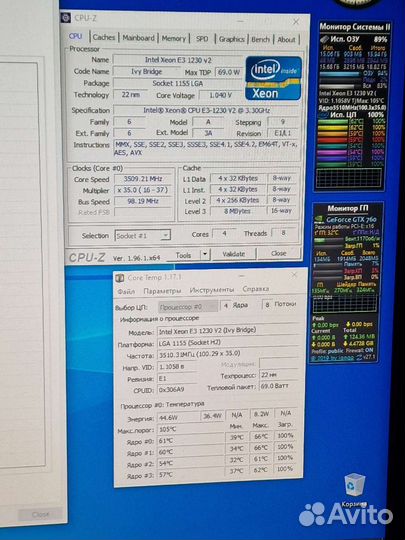Click the Ядро #1 temperature 60°C
This screenshot has height=540, width=405.
(190, 452)
